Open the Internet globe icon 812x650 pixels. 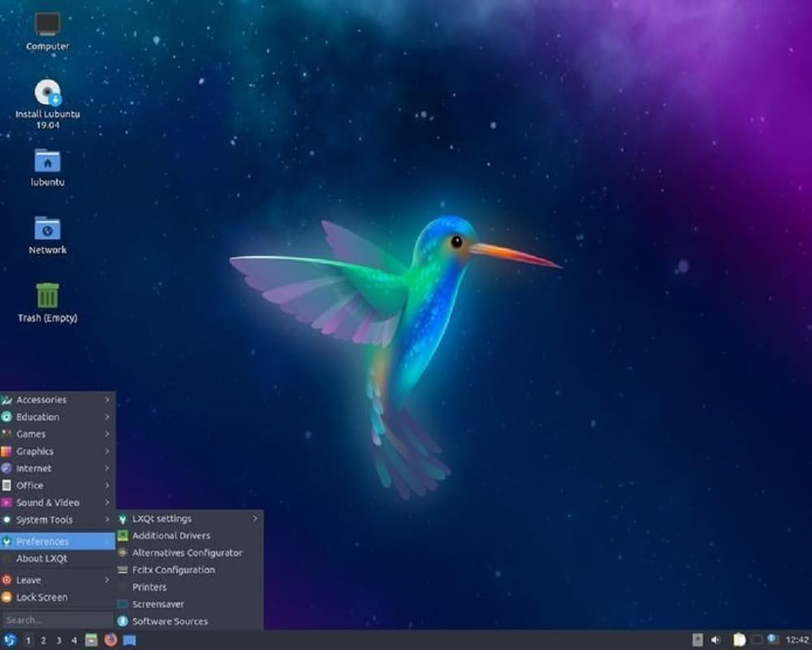[6, 469]
